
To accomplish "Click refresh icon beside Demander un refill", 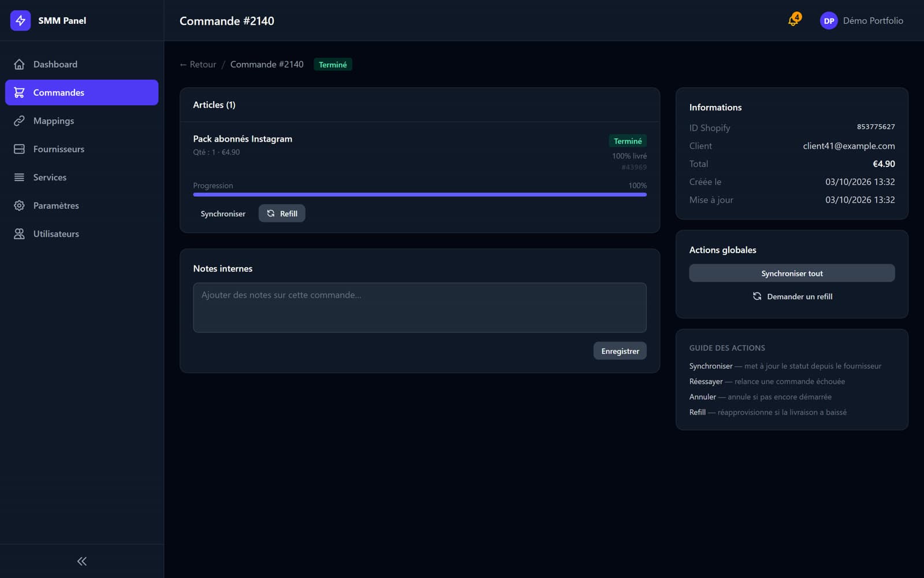I will click(x=757, y=297).
